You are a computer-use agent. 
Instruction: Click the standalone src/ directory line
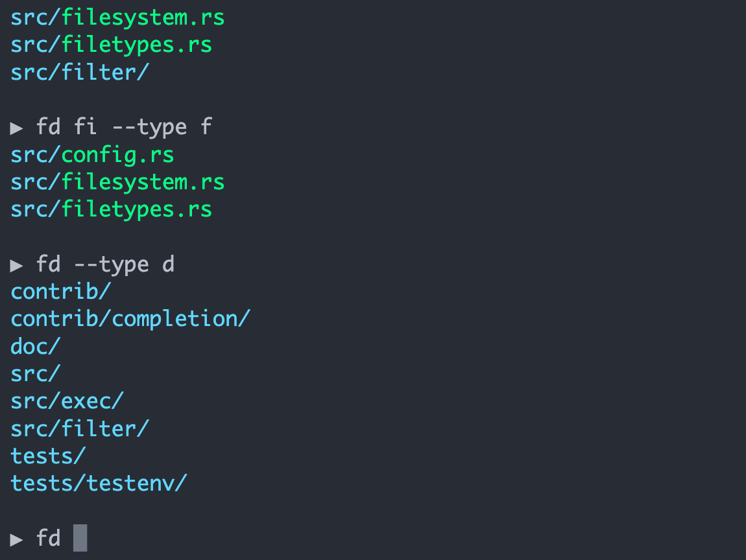click(x=36, y=374)
